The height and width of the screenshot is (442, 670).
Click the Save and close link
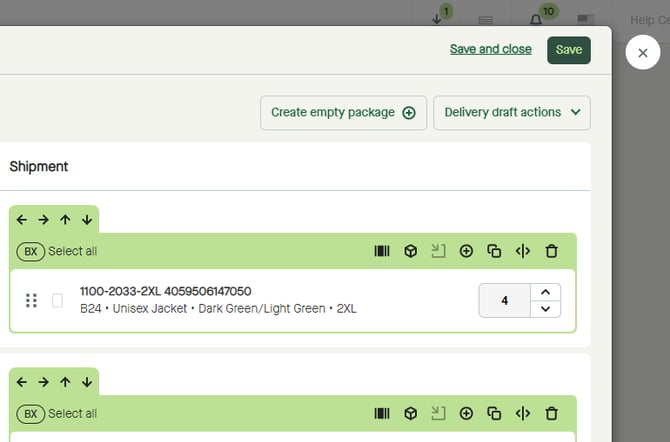pyautogui.click(x=490, y=49)
